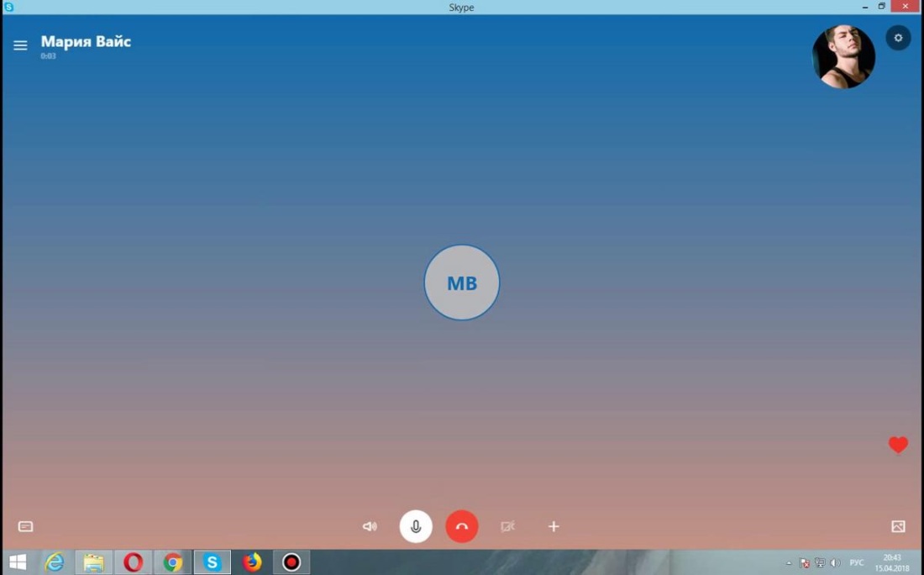Viewport: 924px width, 575px height.
Task: Click your profile picture thumbnail
Action: pos(843,56)
